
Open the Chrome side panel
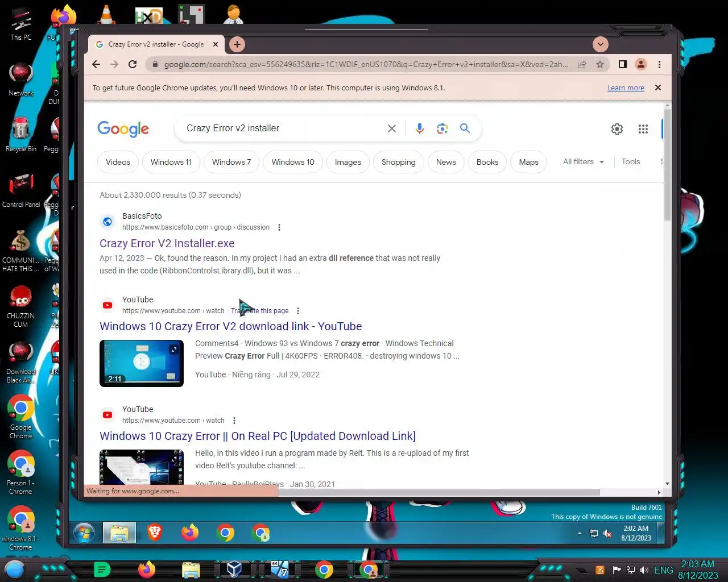(x=623, y=64)
